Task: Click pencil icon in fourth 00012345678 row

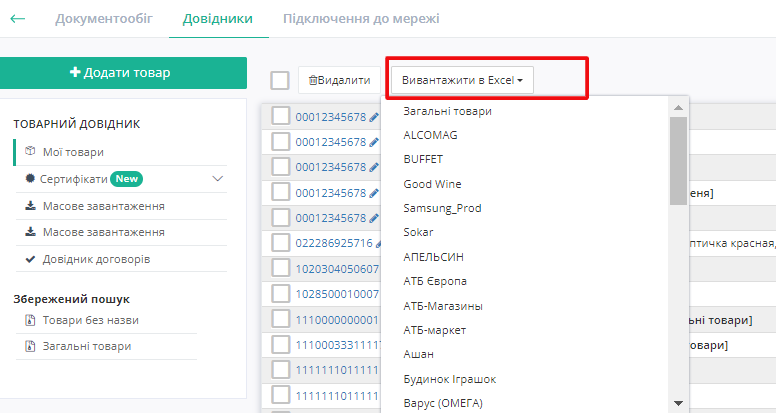Action: (x=374, y=193)
